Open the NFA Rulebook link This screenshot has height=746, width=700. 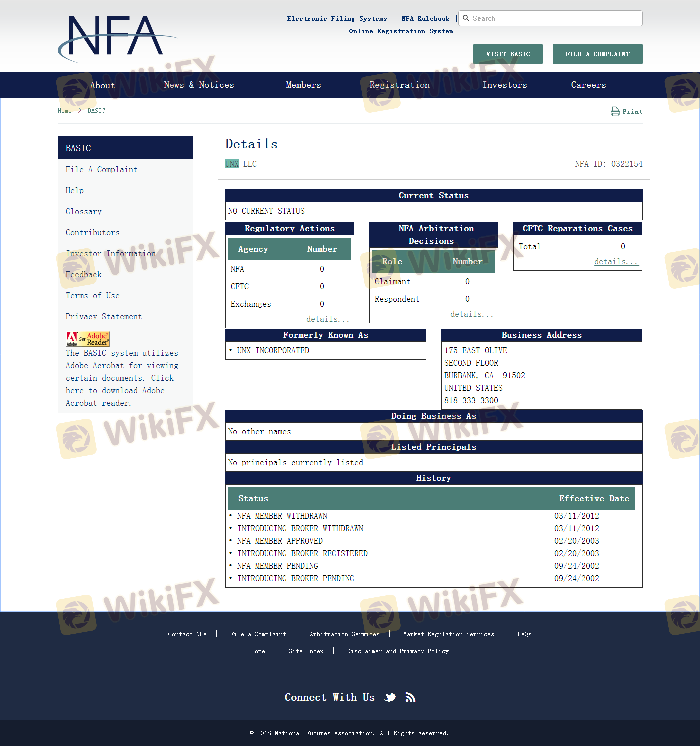coord(425,19)
